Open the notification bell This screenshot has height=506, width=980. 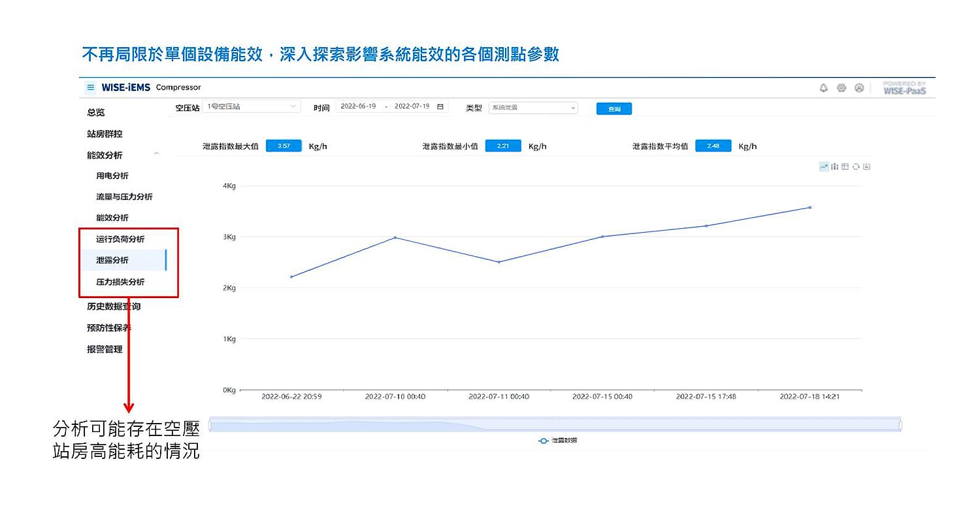(x=824, y=88)
